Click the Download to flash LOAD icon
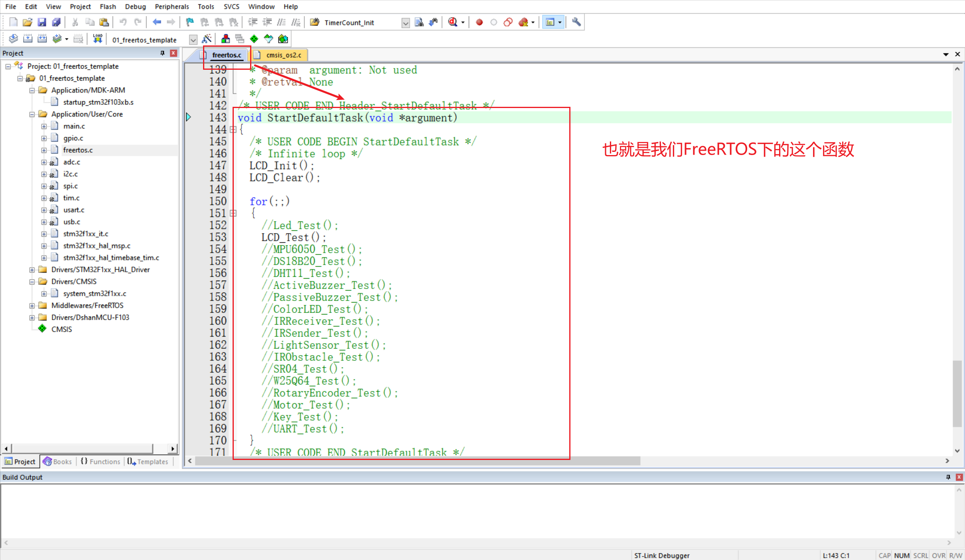Viewport: 965px width, 560px height. [x=97, y=38]
